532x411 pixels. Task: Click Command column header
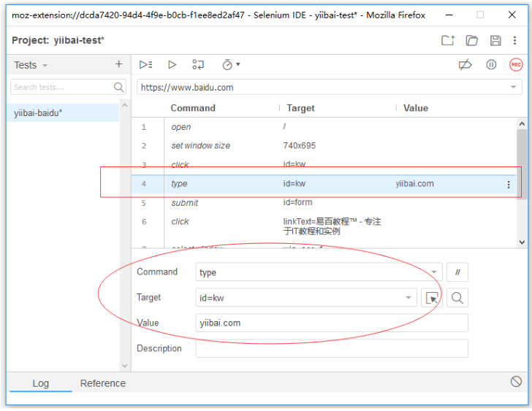click(193, 108)
